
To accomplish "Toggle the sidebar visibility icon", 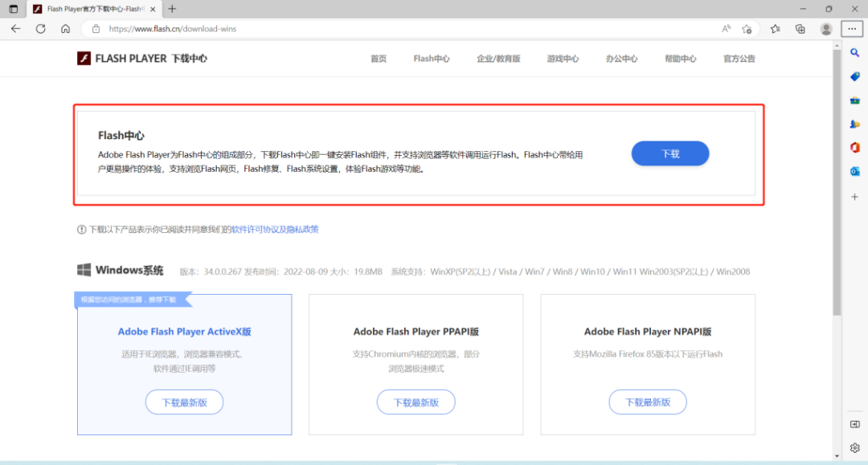I will pyautogui.click(x=854, y=424).
